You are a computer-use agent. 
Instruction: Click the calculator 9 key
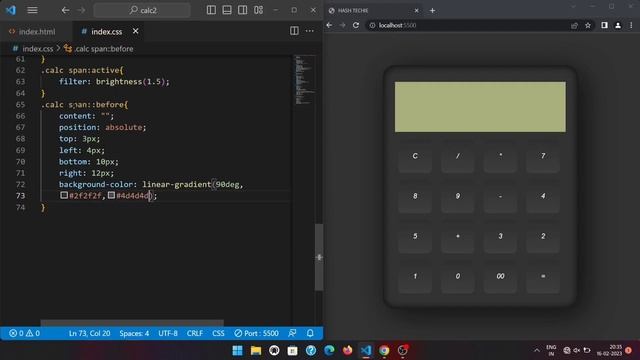(458, 196)
